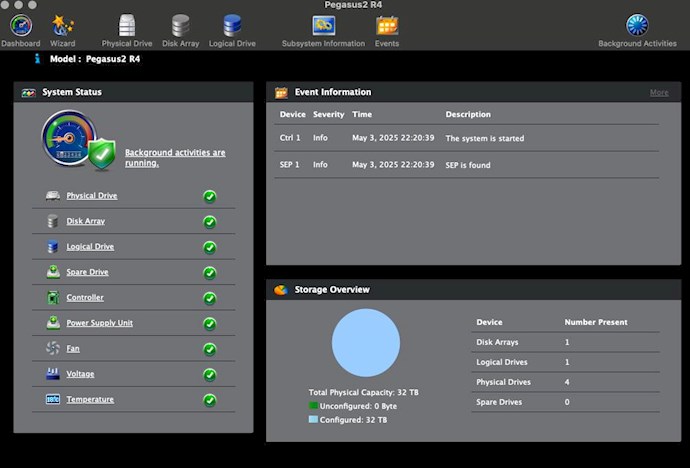Click 'Total Physical Capacity: 32 TB' text

point(363,392)
